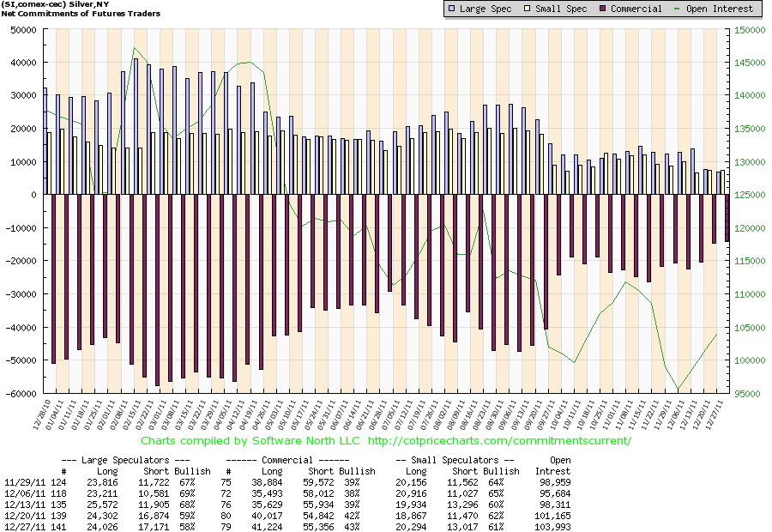Select the 11/29/11 table row date
This screenshot has height=532, width=772.
25,482
